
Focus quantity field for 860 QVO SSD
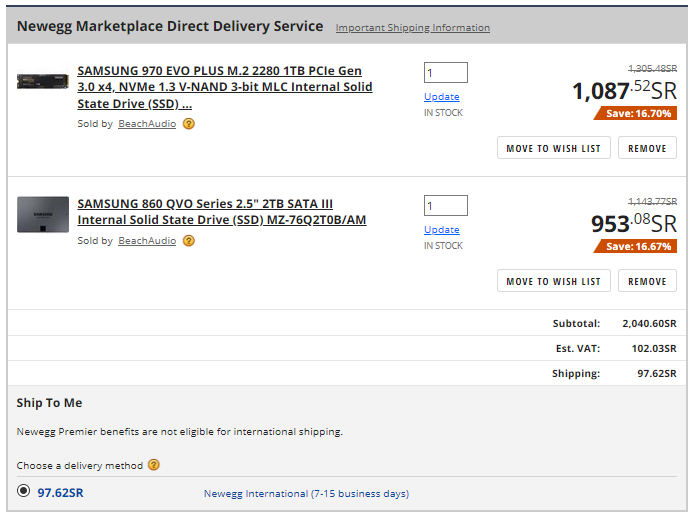pyautogui.click(x=446, y=205)
